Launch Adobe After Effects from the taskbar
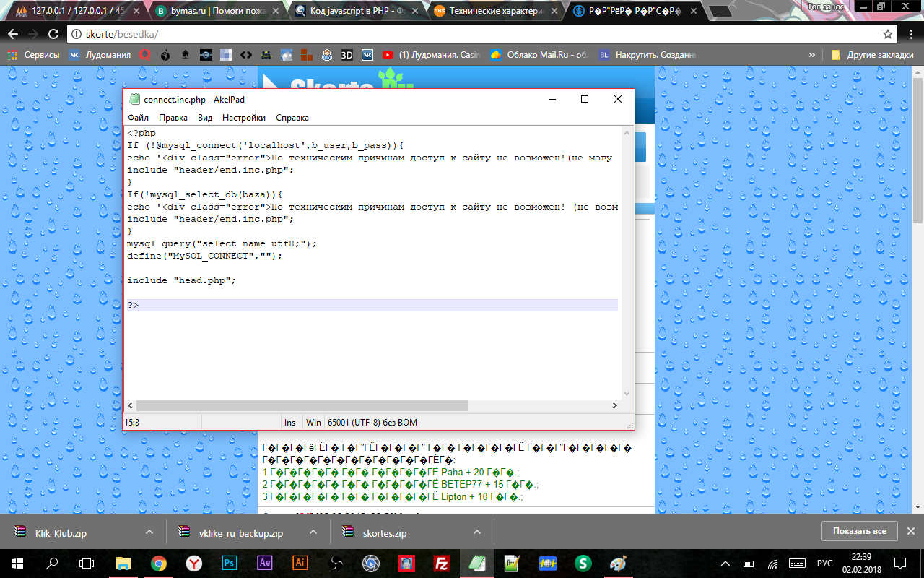The width and height of the screenshot is (924, 578). click(x=265, y=564)
